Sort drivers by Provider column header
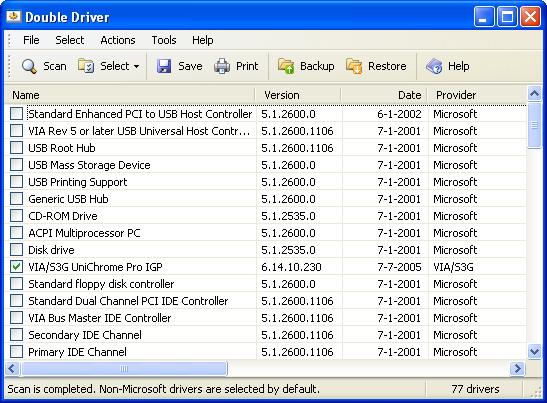Viewport: 547px width, 403px height. [x=477, y=95]
